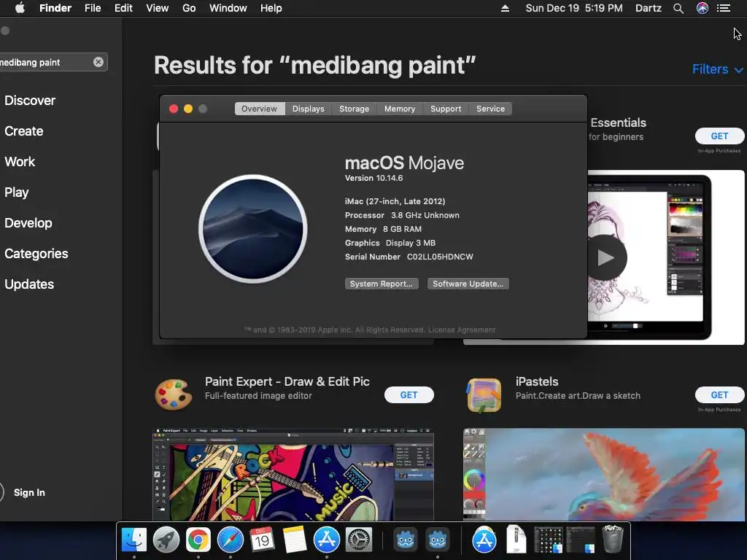Open System Preferences from the Dock
This screenshot has height=560, width=747.
point(358,540)
